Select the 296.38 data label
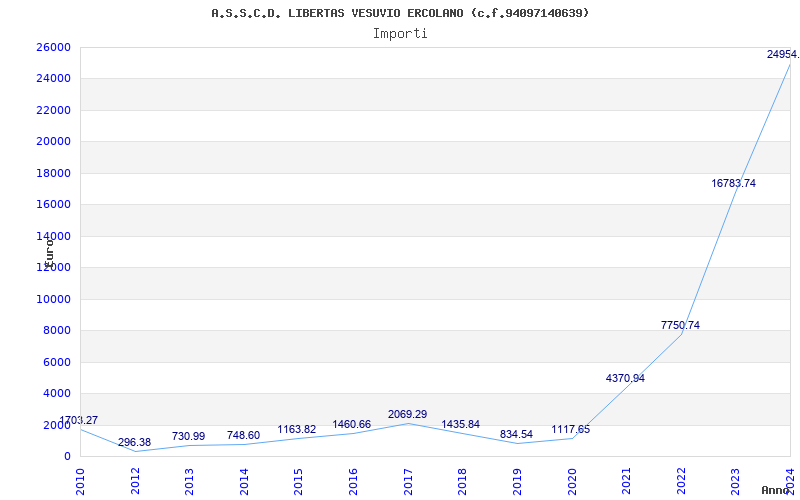The height and width of the screenshot is (500, 800). click(134, 442)
